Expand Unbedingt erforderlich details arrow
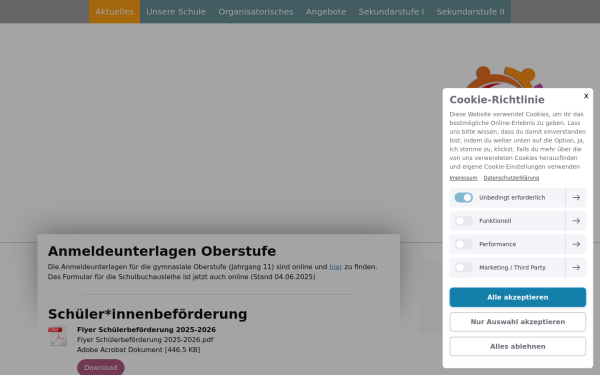600x375 pixels. tap(576, 197)
